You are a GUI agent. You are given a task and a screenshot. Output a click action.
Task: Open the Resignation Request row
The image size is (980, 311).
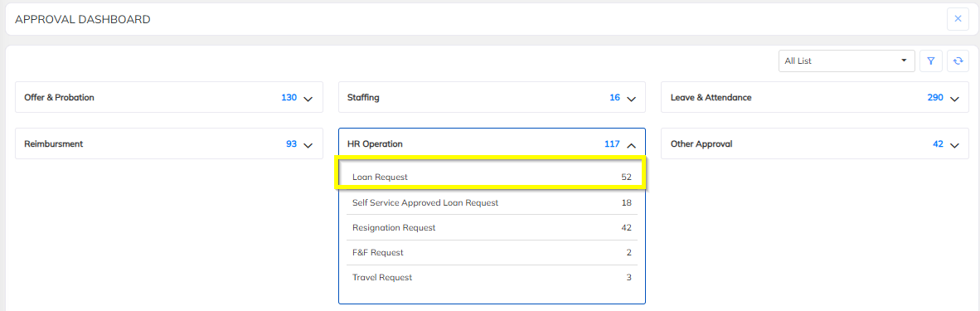coord(492,227)
